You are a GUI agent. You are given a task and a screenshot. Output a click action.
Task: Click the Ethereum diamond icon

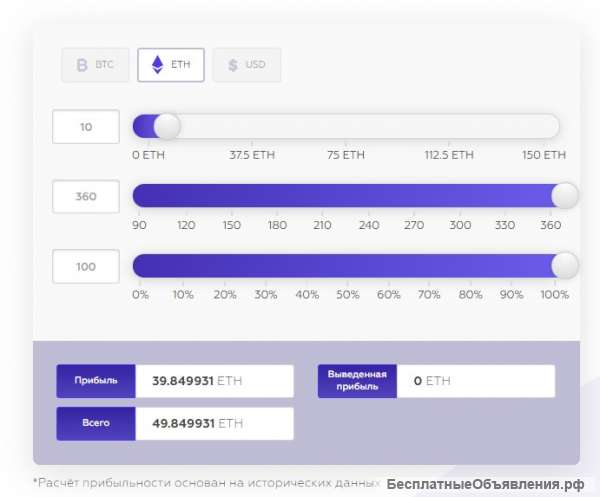[x=157, y=65]
